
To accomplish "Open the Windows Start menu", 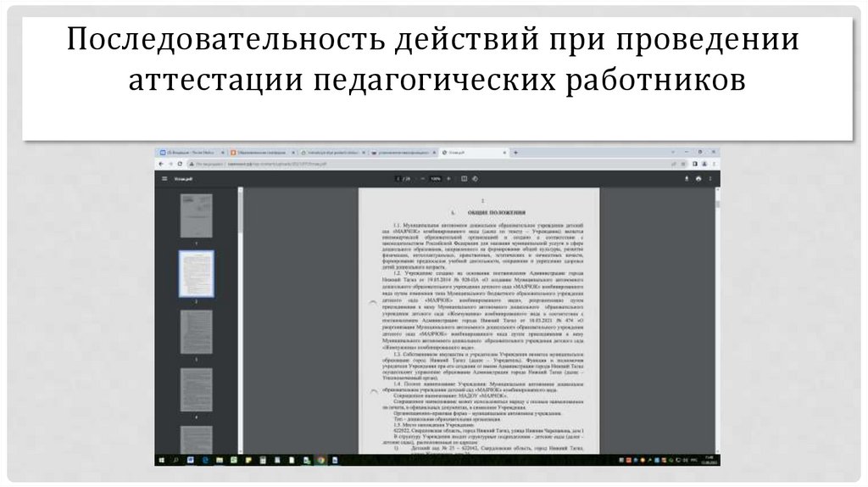I will (x=162, y=460).
